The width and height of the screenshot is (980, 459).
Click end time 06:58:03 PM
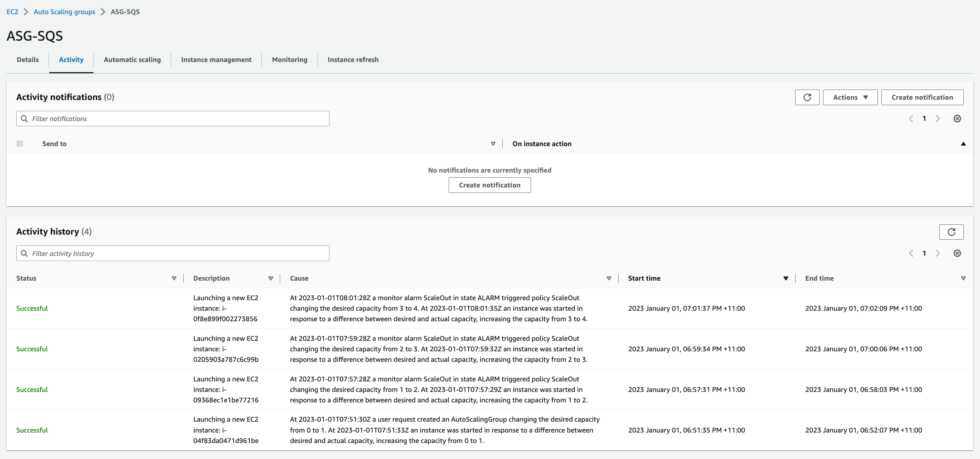pyautogui.click(x=864, y=390)
